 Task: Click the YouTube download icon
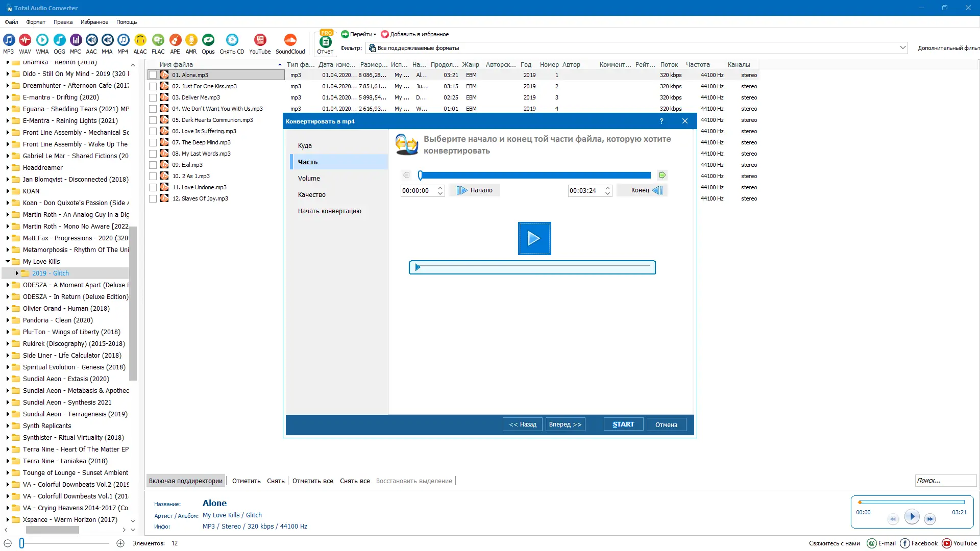[260, 40]
